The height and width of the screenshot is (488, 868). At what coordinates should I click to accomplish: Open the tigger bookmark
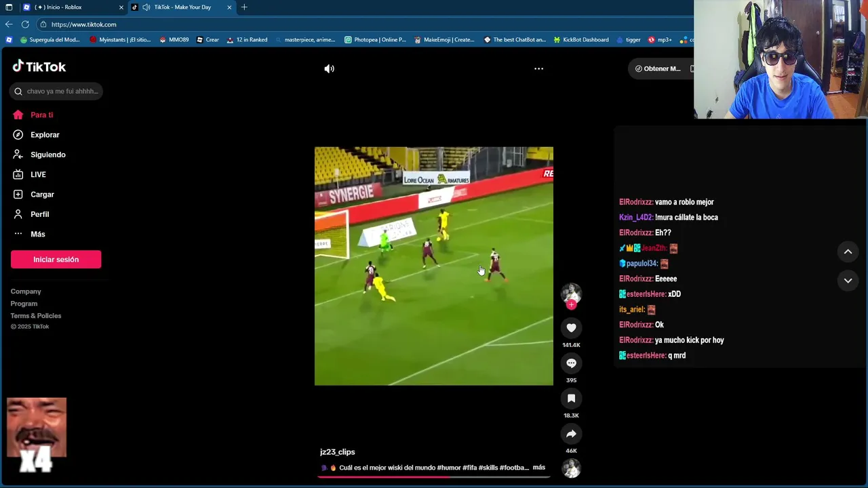point(629,40)
